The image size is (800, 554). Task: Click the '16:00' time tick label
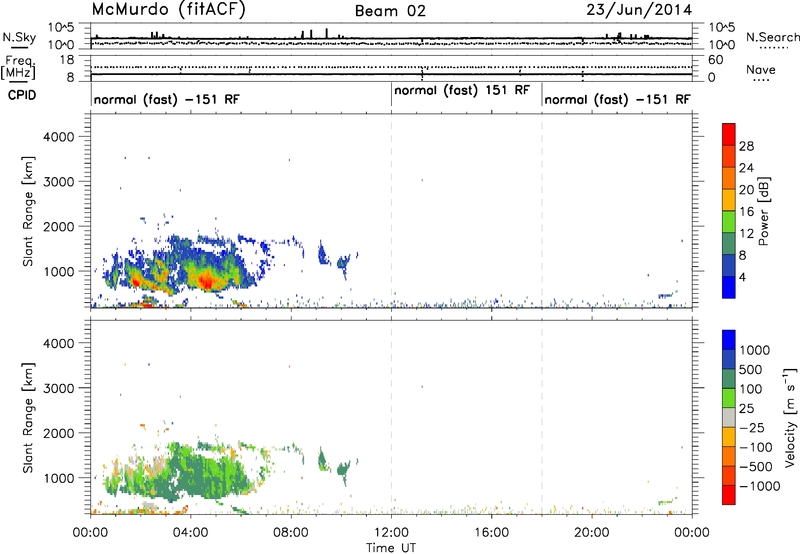tap(491, 533)
